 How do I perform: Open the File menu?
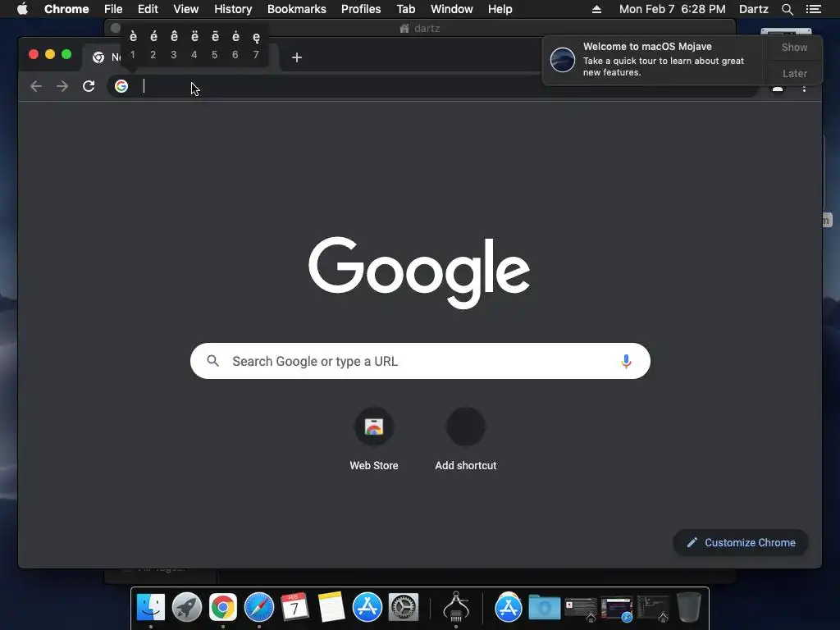click(x=113, y=9)
